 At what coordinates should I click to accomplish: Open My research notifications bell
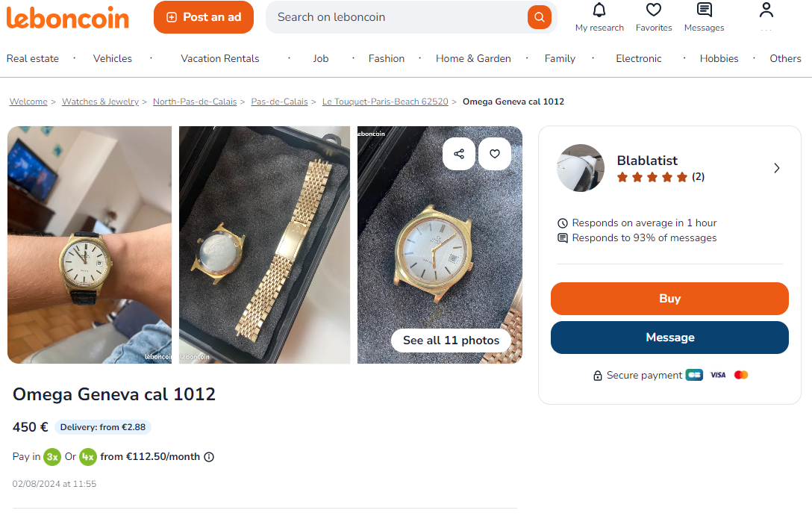[599, 10]
